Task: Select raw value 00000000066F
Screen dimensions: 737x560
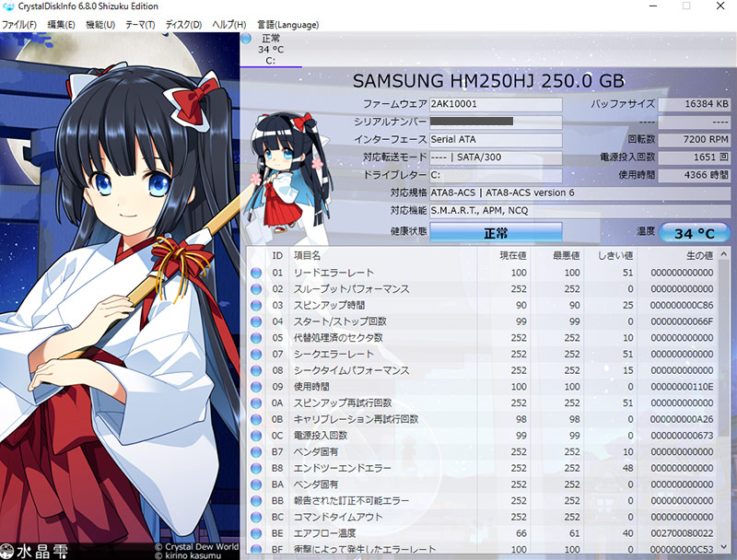Action: [x=682, y=321]
